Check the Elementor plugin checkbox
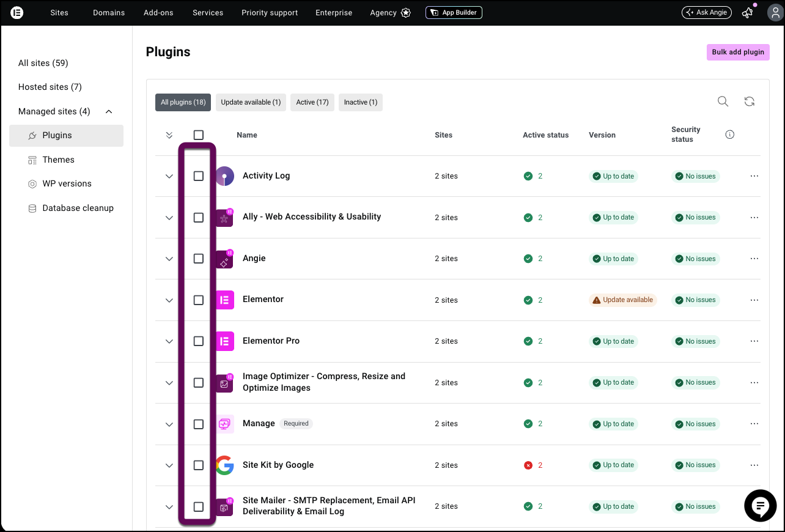This screenshot has height=532, width=785. [198, 300]
